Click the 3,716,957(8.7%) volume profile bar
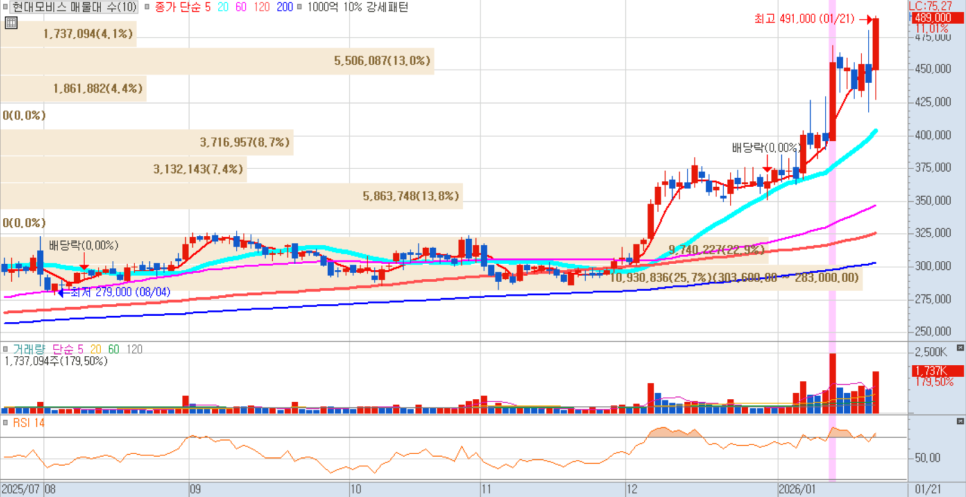This screenshot has height=497, width=966. 147,142
